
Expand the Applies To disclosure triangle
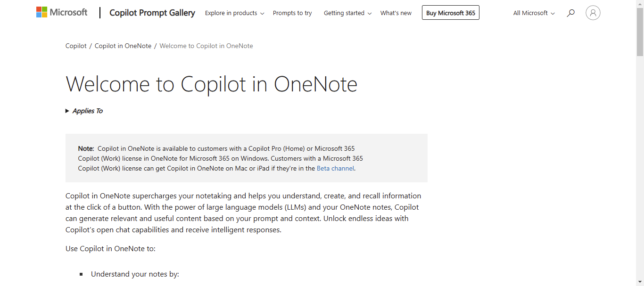[x=67, y=111]
